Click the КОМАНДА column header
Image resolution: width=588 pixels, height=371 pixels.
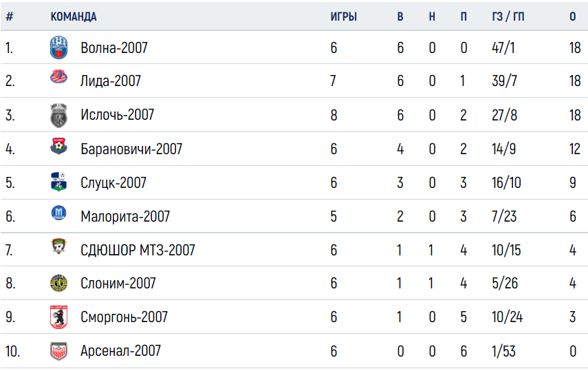point(74,17)
